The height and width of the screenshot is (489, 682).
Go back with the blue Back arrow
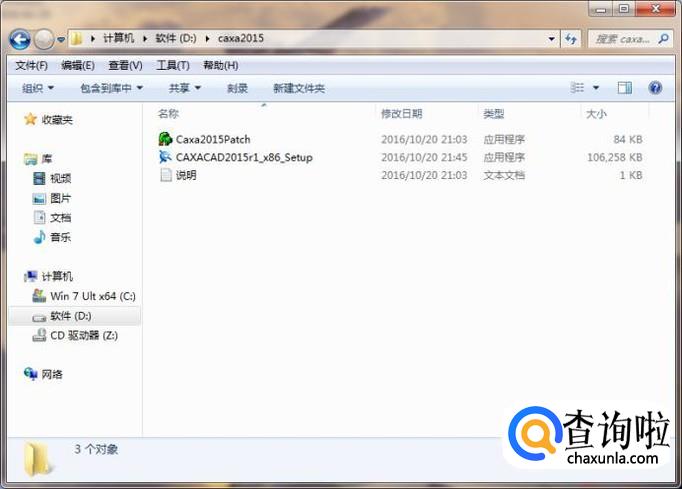pyautogui.click(x=20, y=40)
